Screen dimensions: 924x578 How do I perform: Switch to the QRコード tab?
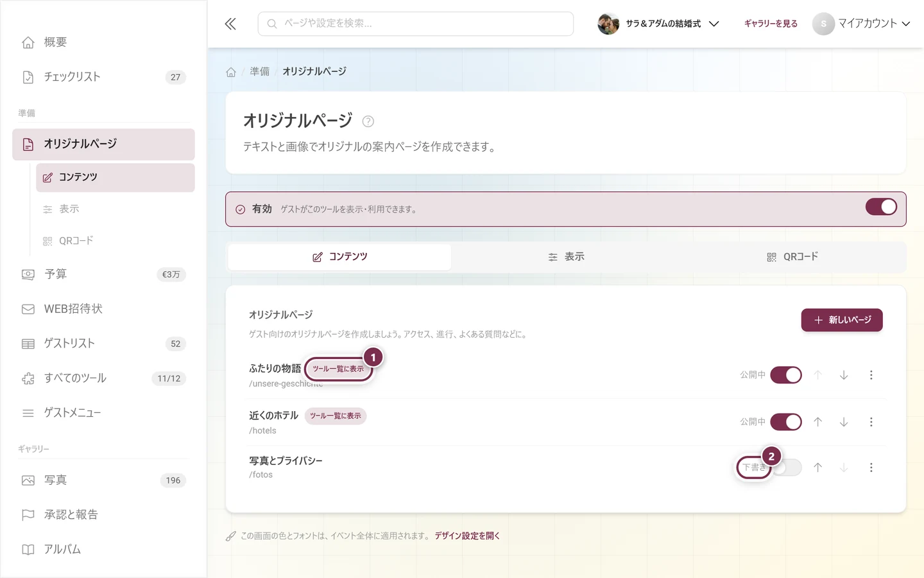pos(792,257)
